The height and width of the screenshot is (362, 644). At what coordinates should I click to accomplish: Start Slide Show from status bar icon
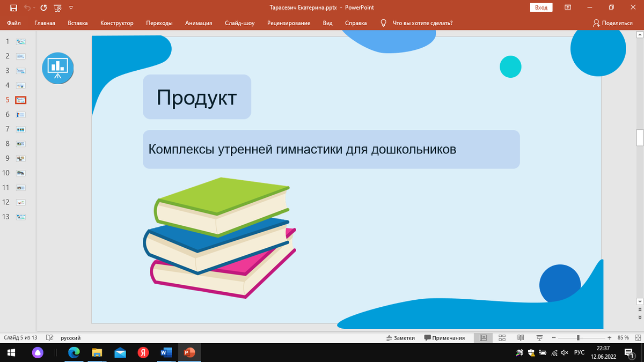point(539,338)
